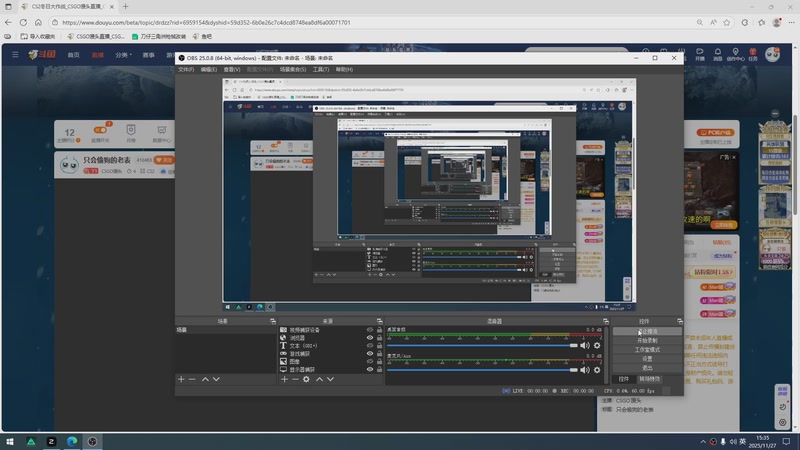Toggle visibility of 视频捕获设备 source

370,330
